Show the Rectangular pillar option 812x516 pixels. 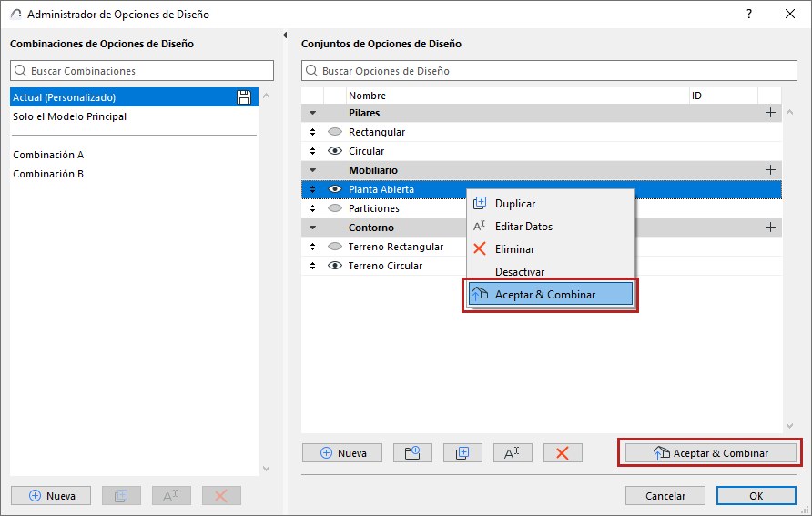[x=335, y=132]
